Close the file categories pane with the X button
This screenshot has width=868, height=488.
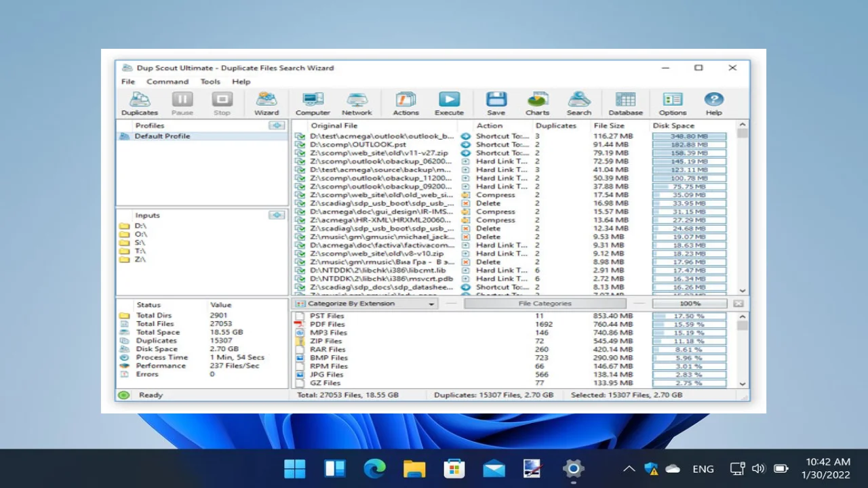click(738, 304)
